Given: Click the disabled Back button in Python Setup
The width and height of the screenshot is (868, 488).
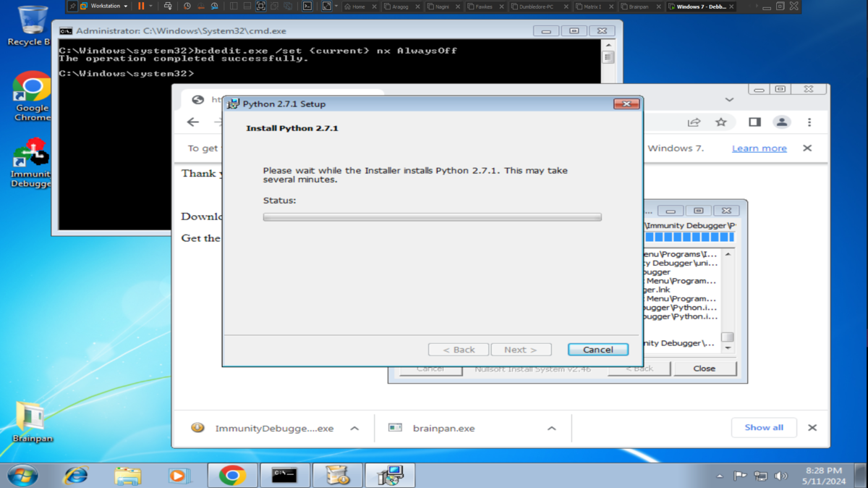Looking at the screenshot, I should [x=459, y=350].
